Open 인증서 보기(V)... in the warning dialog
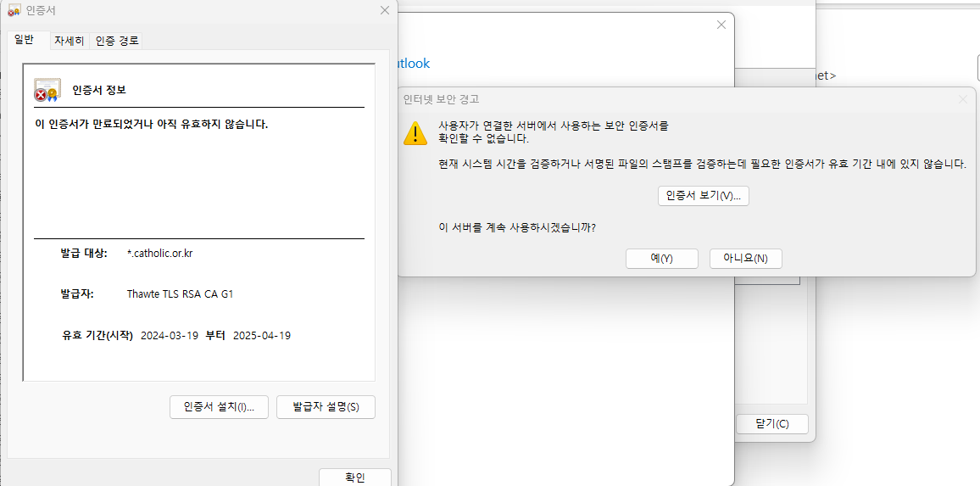980x486 pixels. coord(703,196)
